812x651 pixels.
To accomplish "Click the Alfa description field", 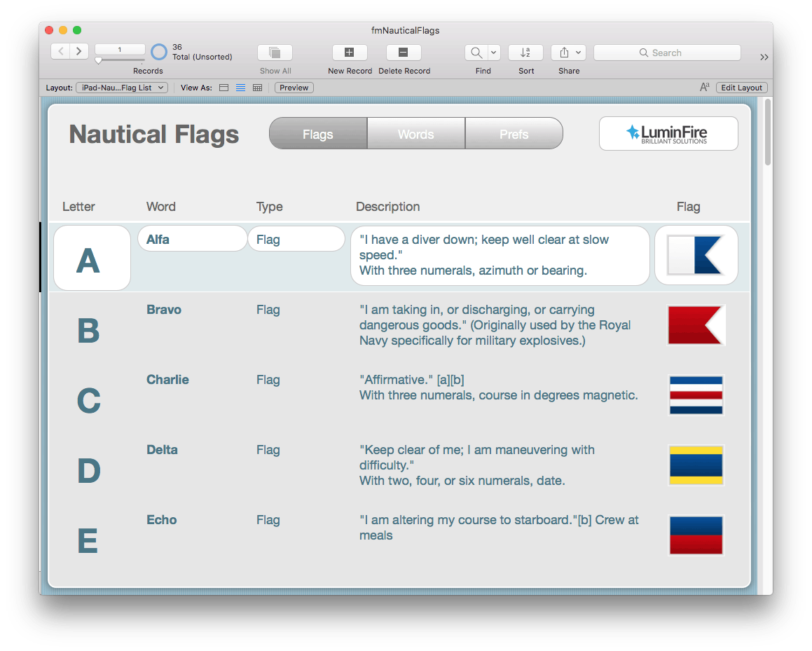I will [x=500, y=255].
